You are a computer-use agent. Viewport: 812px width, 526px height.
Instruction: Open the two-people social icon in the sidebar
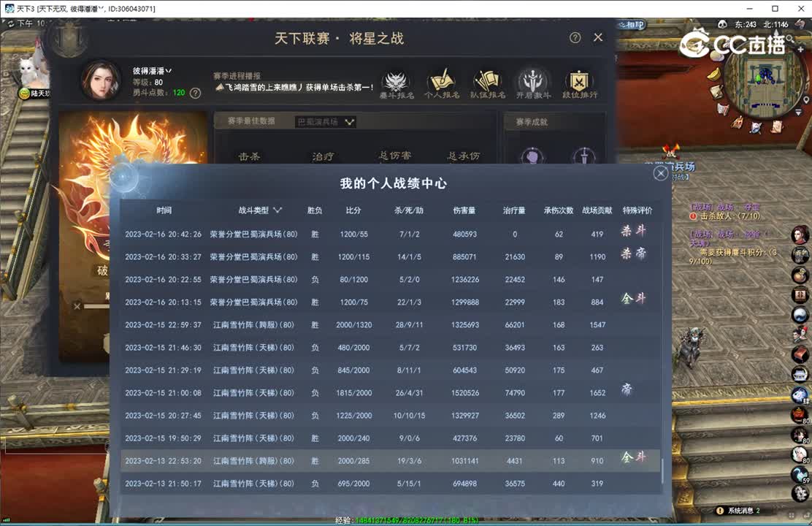(800, 335)
